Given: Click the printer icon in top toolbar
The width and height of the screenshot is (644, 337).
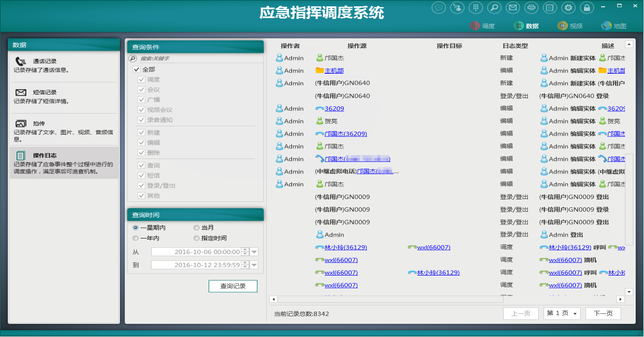Looking at the screenshot, I should click(x=531, y=8).
